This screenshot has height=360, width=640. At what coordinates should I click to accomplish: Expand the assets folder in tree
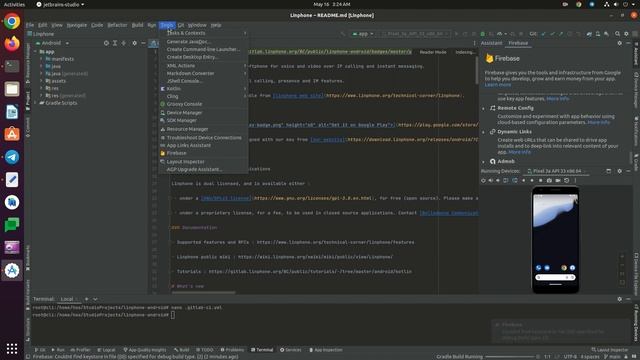41,81
